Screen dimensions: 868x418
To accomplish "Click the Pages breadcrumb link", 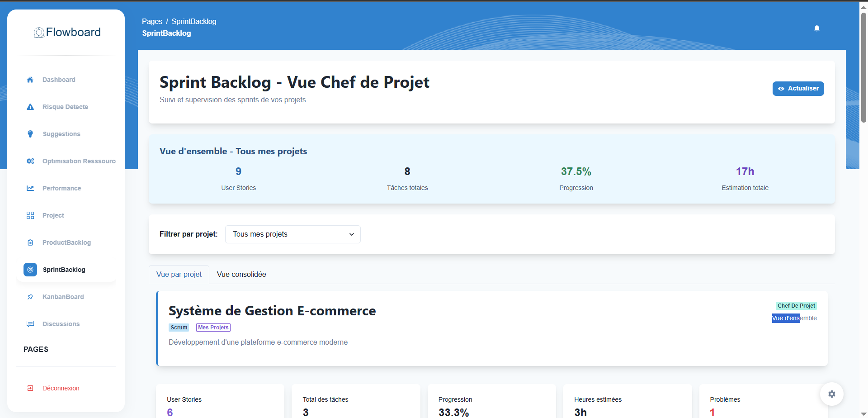I will (152, 21).
